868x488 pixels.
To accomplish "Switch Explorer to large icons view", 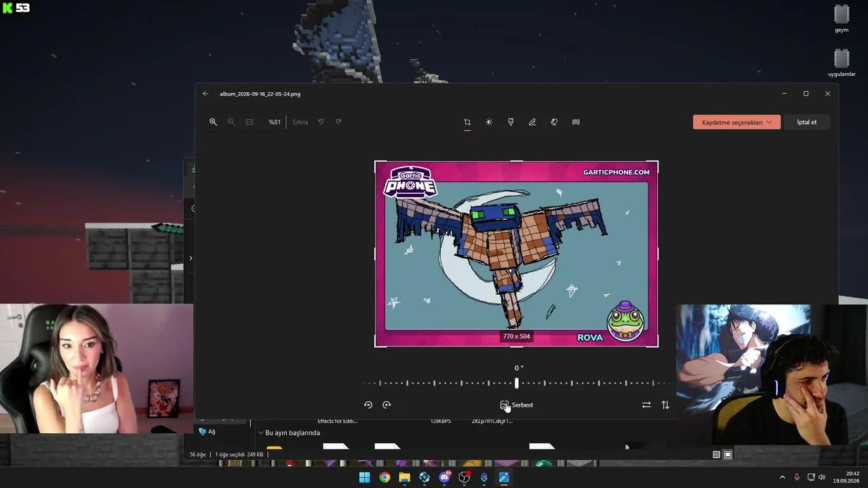I will (728, 455).
